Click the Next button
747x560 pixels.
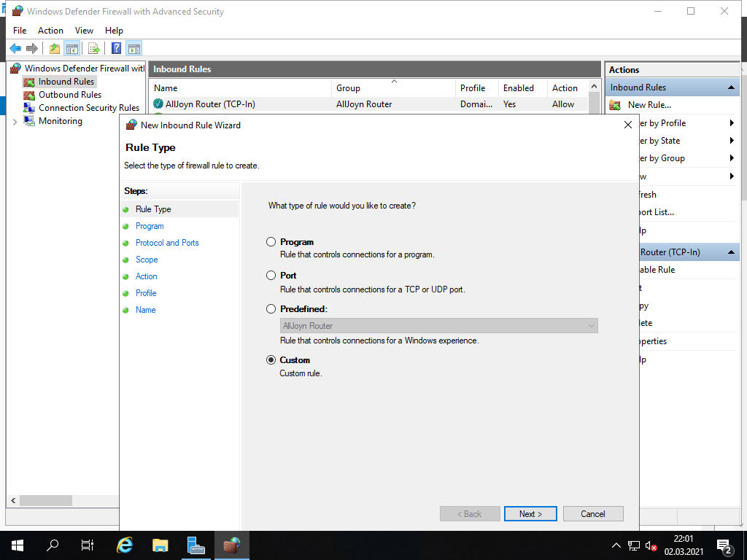point(530,514)
